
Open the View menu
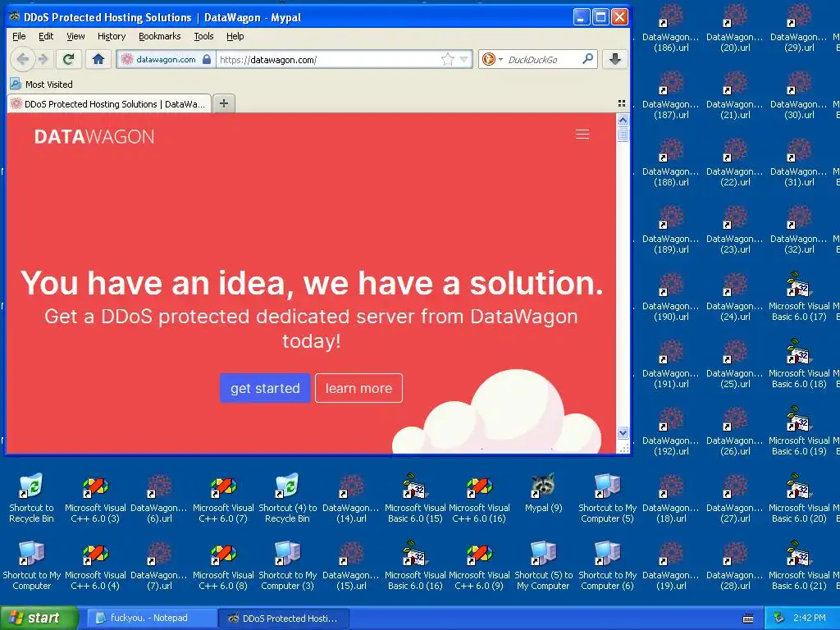point(75,36)
